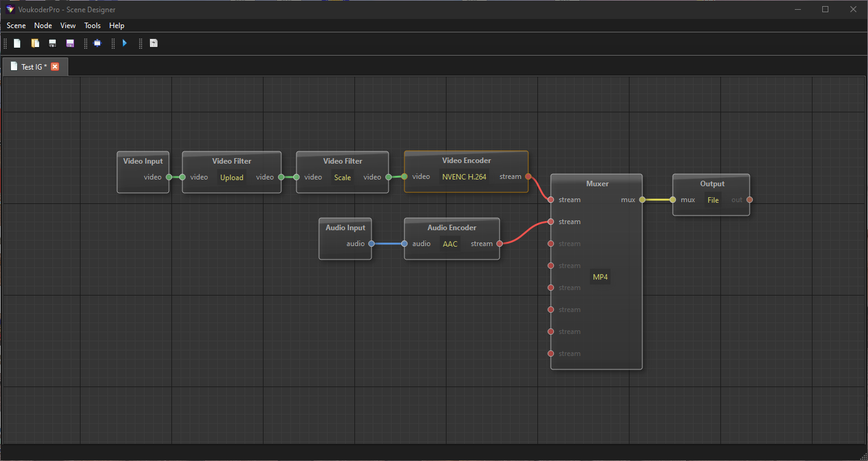Click the Scale label in Video Filter

342,178
